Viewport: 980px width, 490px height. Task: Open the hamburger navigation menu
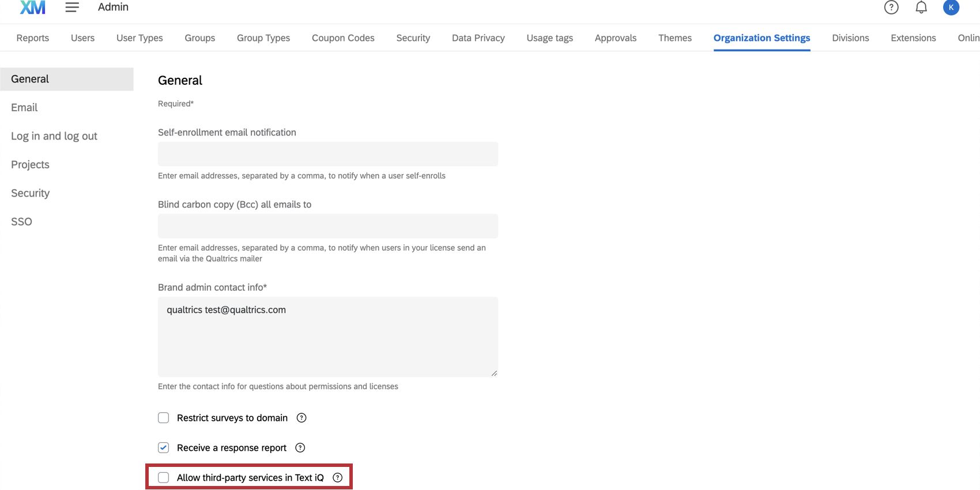(72, 7)
